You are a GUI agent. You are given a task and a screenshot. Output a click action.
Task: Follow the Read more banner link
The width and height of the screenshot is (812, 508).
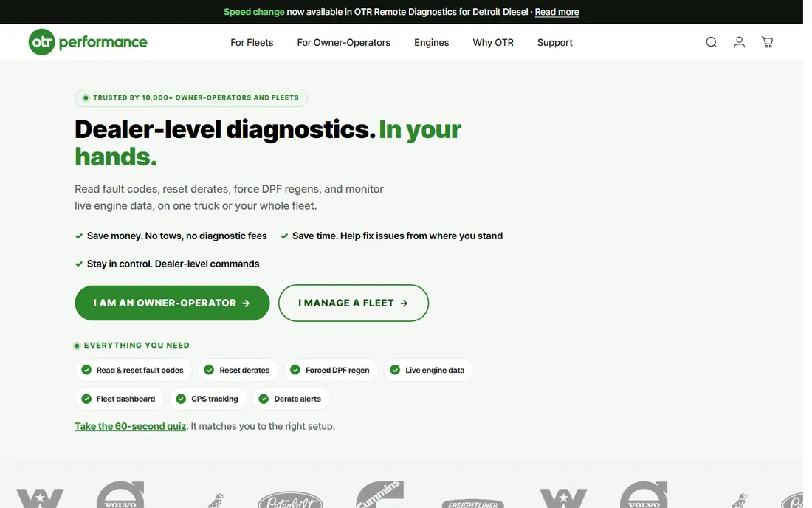557,12
